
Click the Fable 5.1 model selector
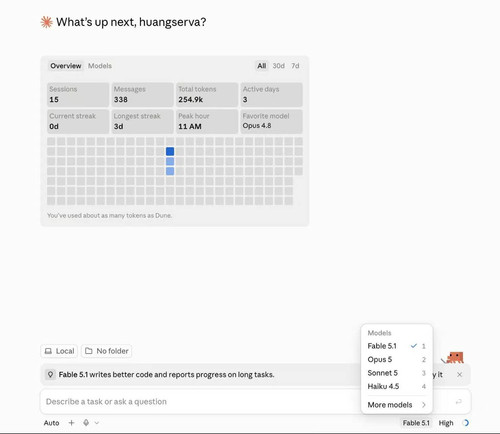pos(416,423)
